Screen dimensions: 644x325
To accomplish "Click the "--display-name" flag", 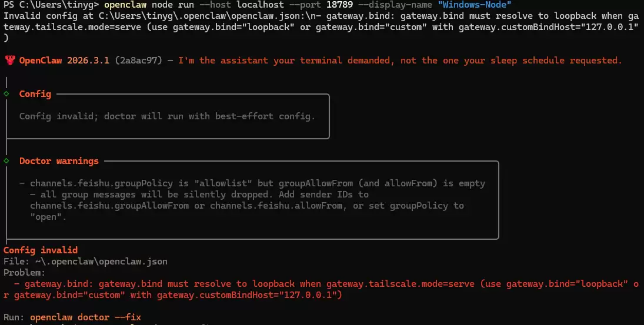I will pos(395,5).
